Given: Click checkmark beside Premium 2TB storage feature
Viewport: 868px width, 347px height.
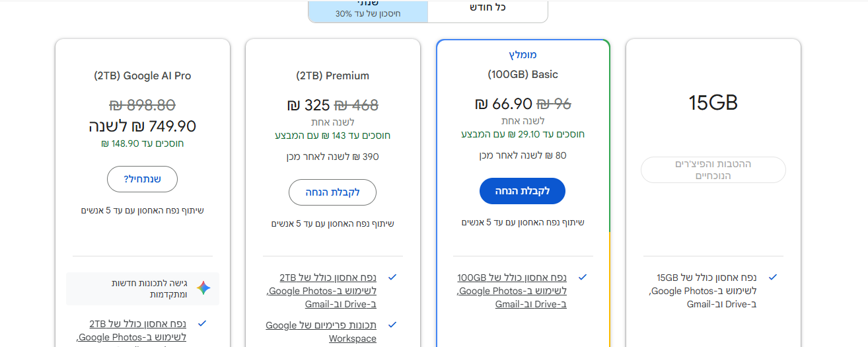Looking at the screenshot, I should pos(392,277).
